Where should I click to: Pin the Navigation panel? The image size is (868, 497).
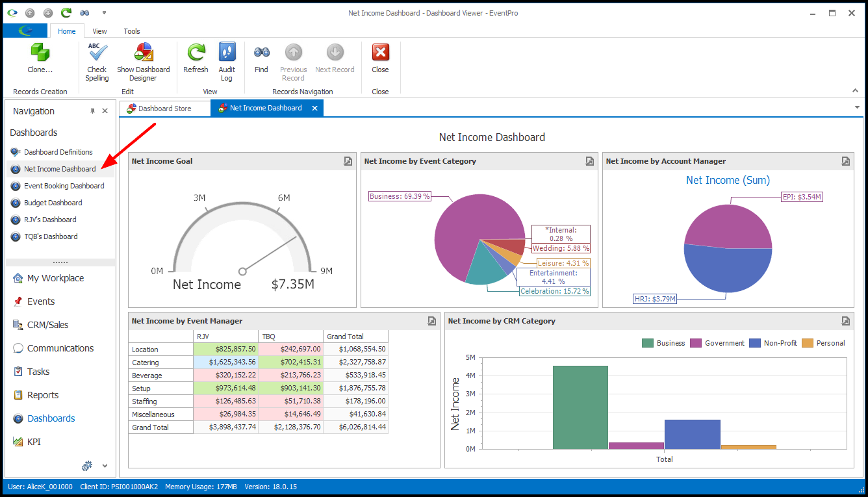pos(92,111)
